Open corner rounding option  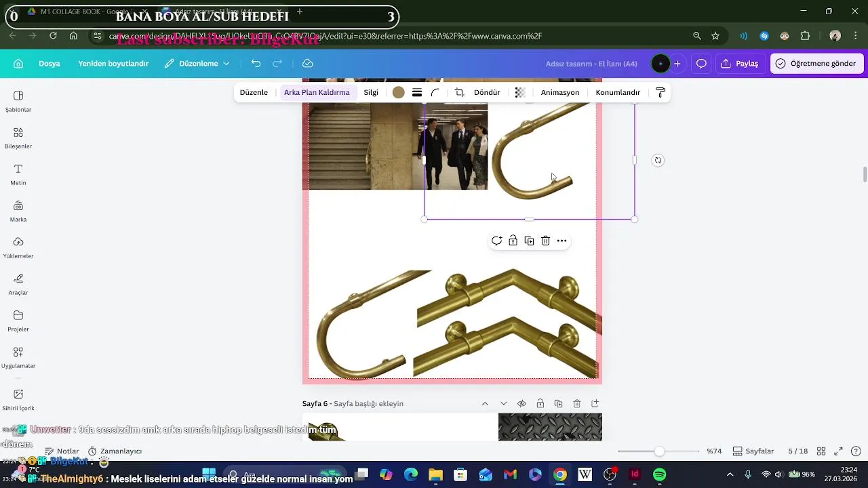click(435, 92)
